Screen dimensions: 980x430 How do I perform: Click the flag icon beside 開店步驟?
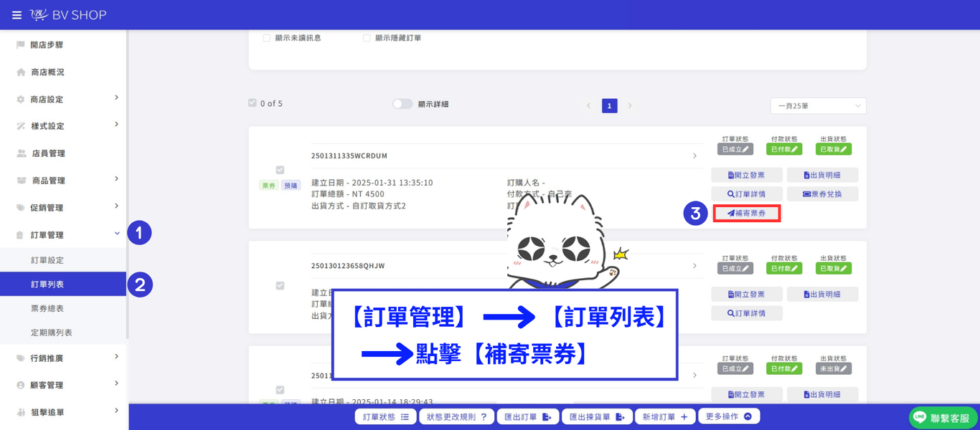(x=21, y=44)
